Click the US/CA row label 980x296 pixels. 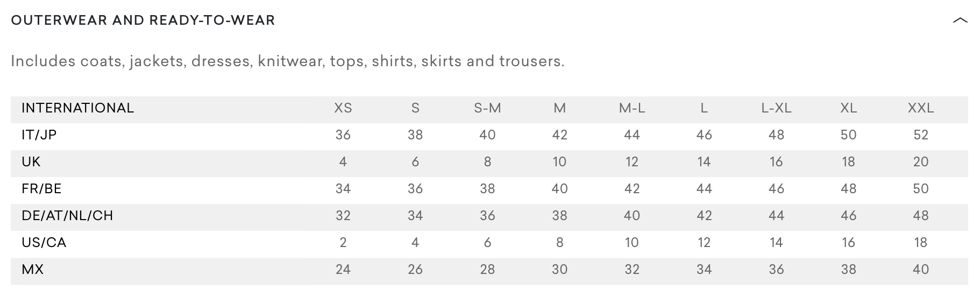44,243
